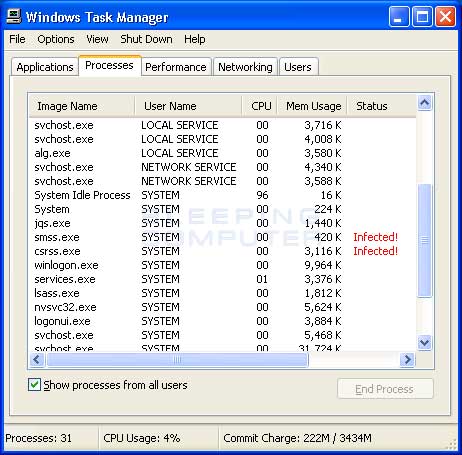This screenshot has height=455, width=462.
Task: Select the lsass.exe process
Action: 222,293
